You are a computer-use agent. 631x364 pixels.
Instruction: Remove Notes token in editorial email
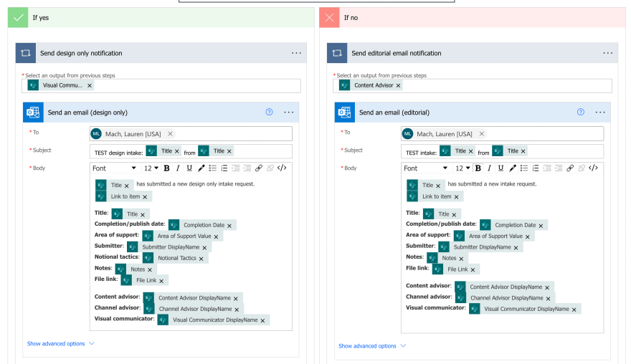(x=461, y=259)
